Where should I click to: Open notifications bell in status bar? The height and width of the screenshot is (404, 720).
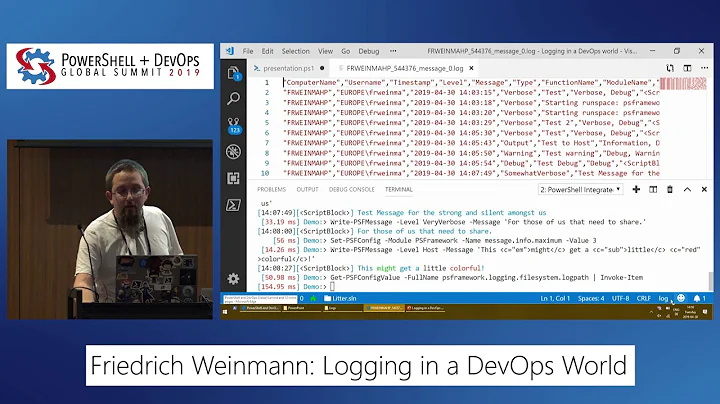(699, 298)
